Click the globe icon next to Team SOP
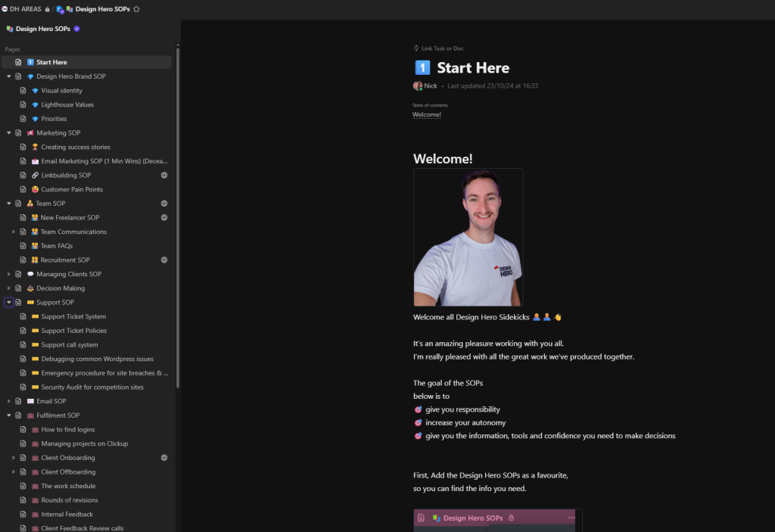The image size is (775, 532). click(x=164, y=204)
